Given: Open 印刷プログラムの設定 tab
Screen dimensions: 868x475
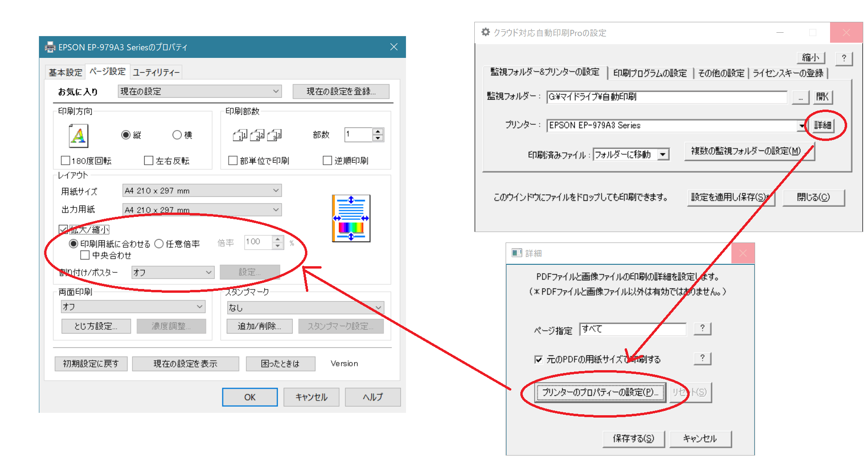Looking at the screenshot, I should [650, 73].
